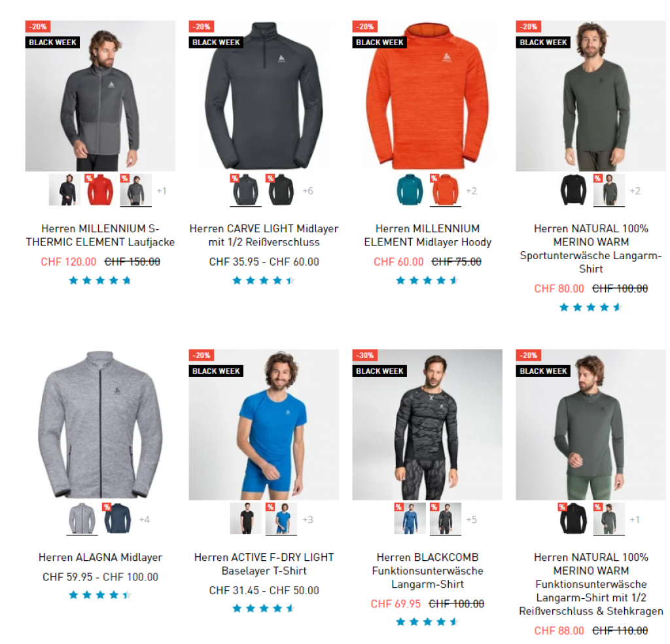Show +5 more BLACKCOMB color variants
Screen dimensions: 670x644
point(471,520)
